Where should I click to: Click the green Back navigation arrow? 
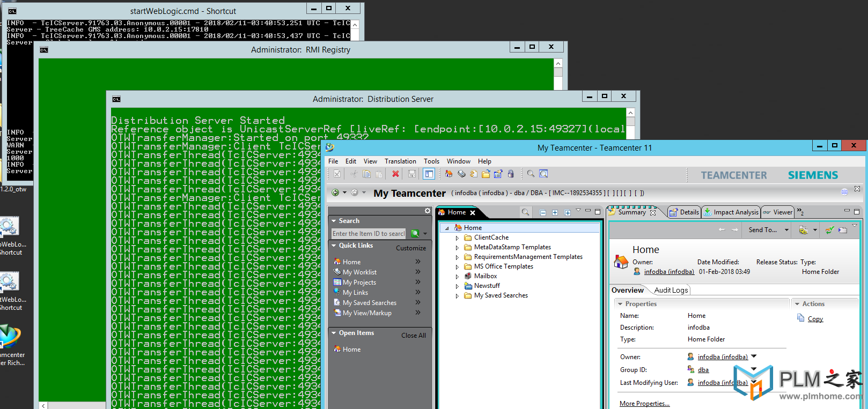pos(335,192)
